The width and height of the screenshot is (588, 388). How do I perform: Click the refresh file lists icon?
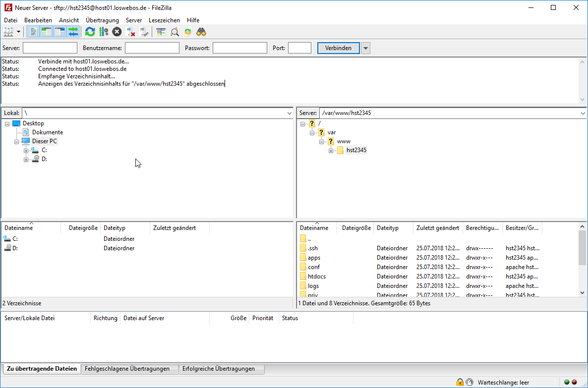point(90,32)
